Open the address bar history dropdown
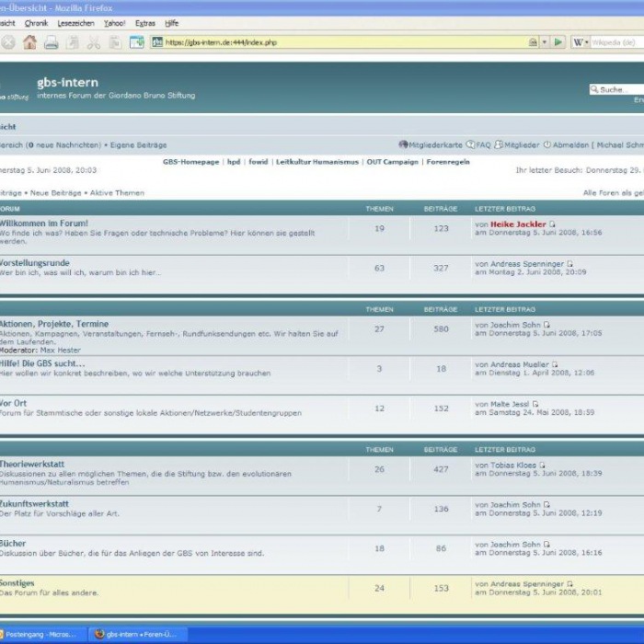 coord(545,42)
